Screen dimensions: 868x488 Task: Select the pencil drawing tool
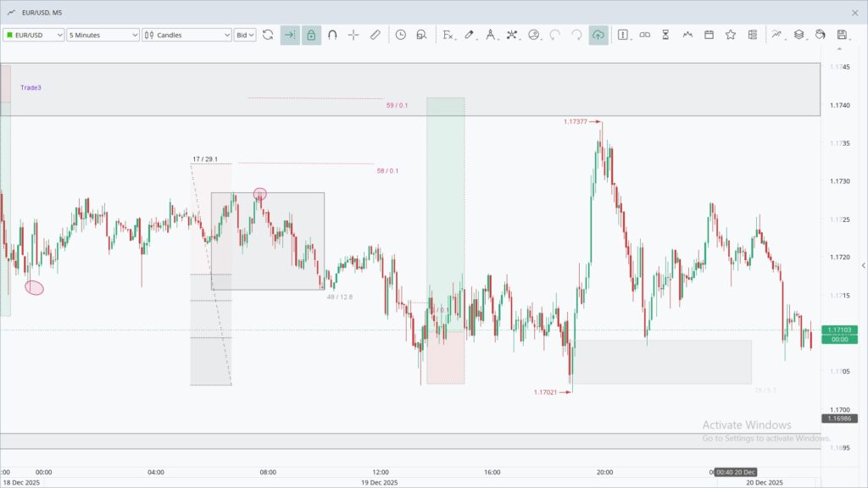(x=470, y=35)
